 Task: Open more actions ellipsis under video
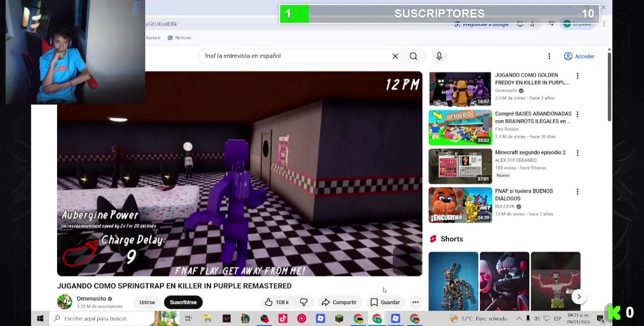pos(415,302)
